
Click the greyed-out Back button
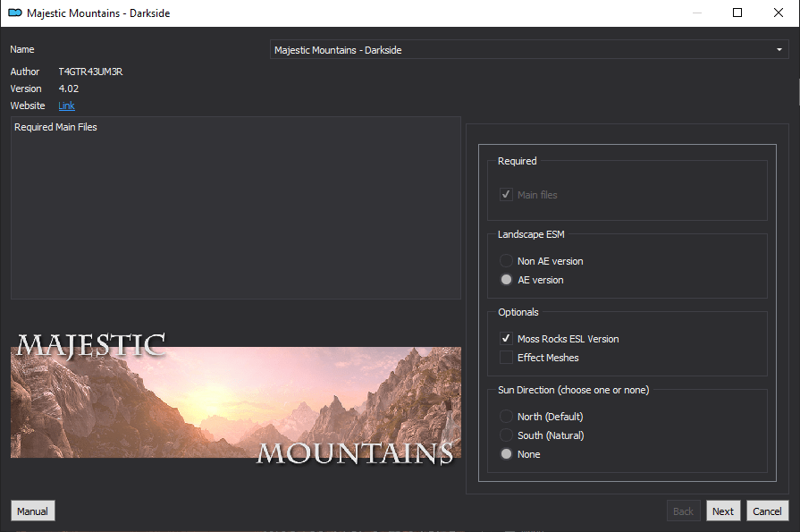(683, 511)
